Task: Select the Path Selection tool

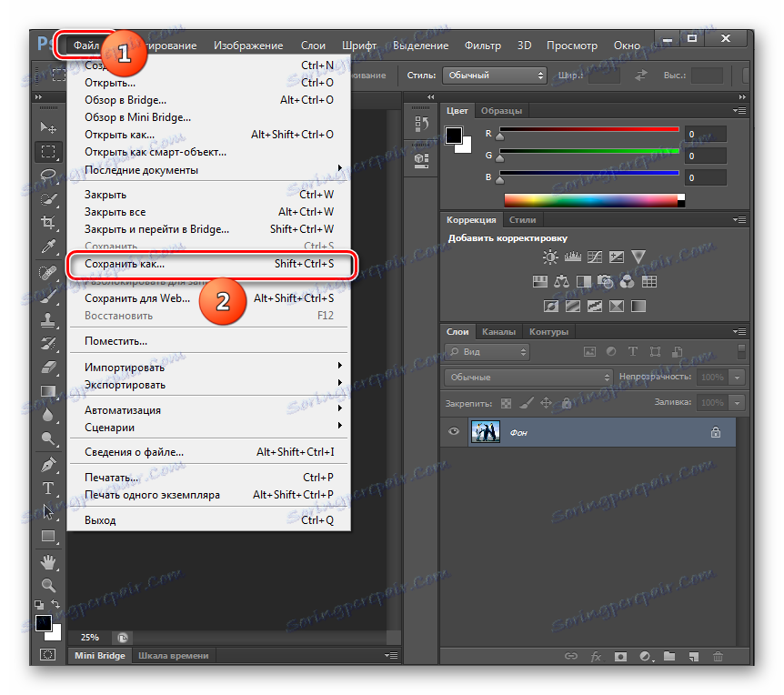Action: (x=48, y=512)
